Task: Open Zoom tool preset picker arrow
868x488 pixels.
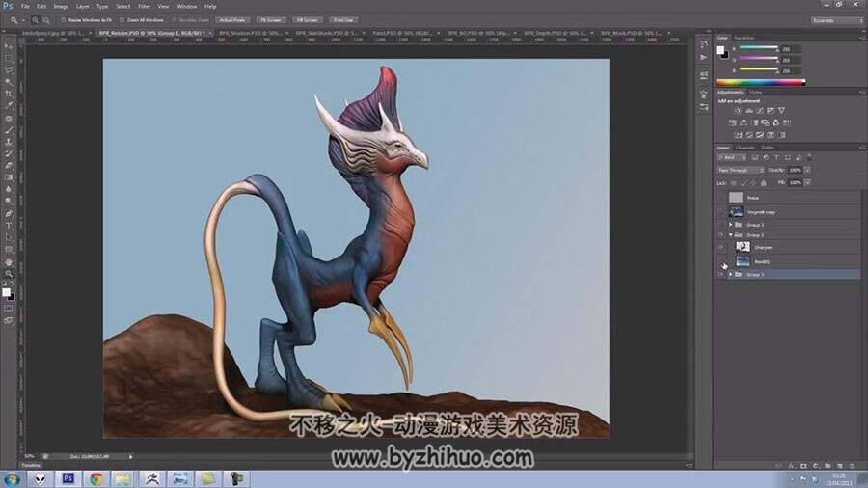Action: click(23, 20)
